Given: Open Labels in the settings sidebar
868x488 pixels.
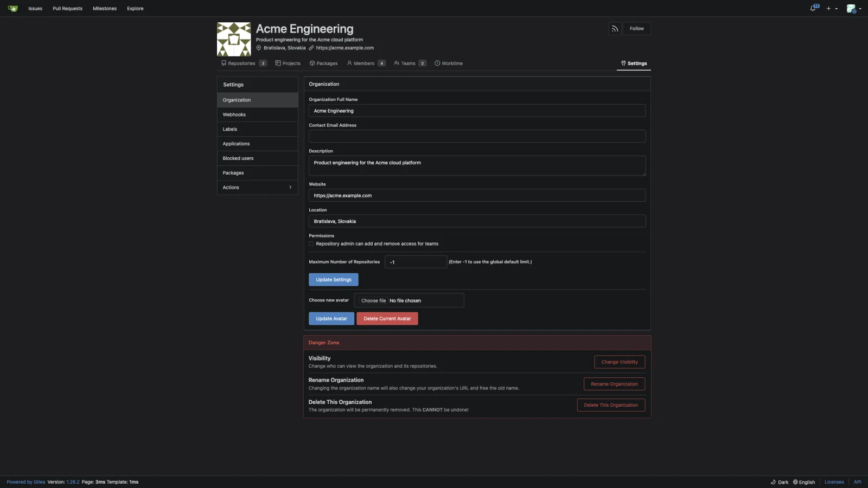Looking at the screenshot, I should point(258,130).
